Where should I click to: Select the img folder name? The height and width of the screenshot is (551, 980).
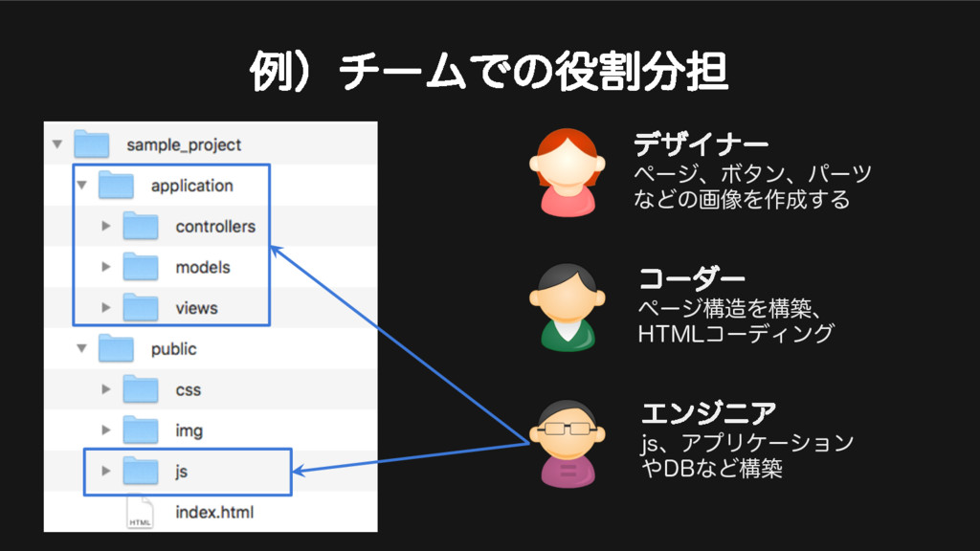point(189,431)
